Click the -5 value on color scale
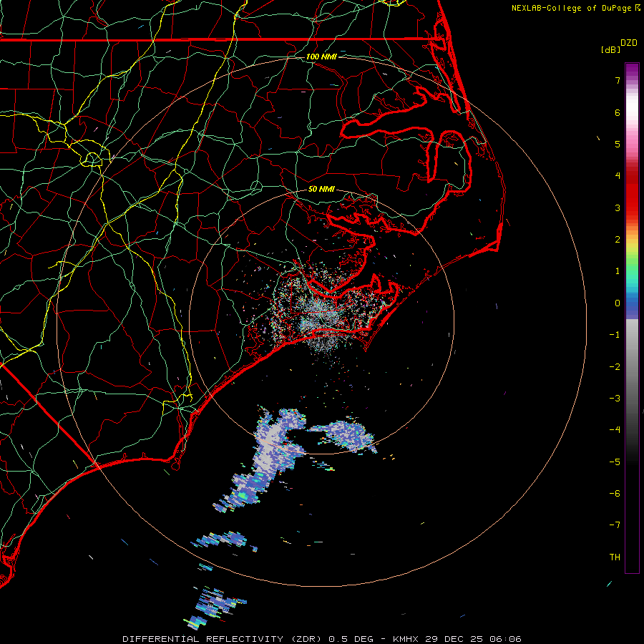The image size is (644, 644). [615, 462]
